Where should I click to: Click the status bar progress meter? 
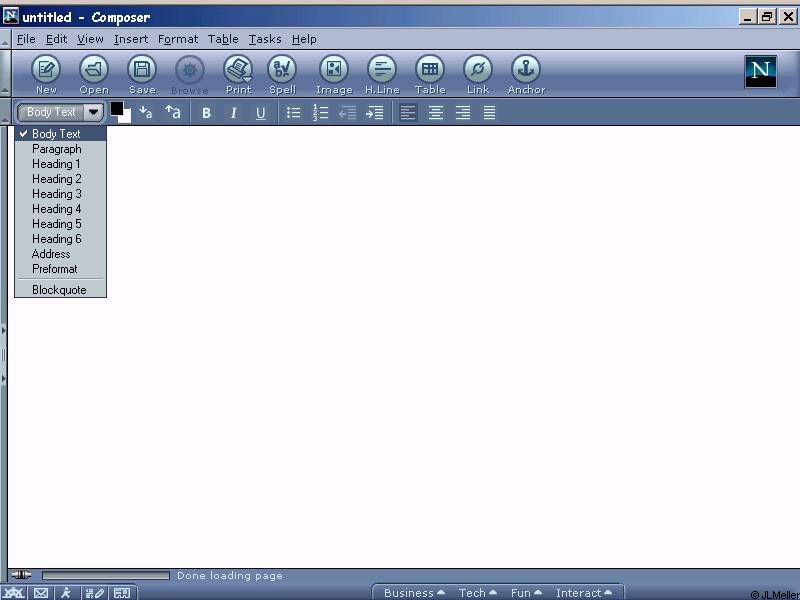pos(106,576)
